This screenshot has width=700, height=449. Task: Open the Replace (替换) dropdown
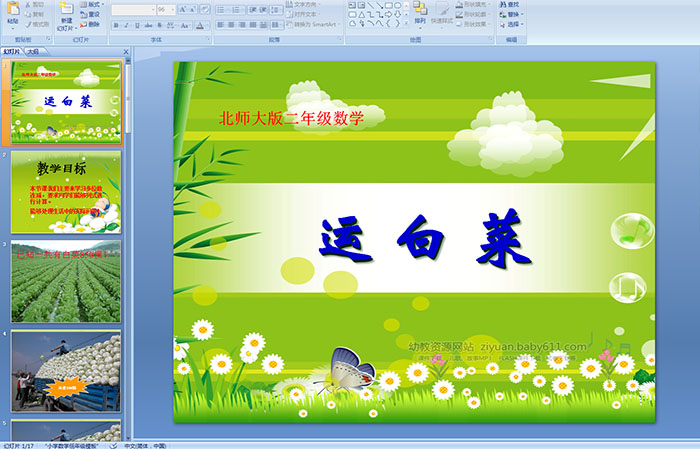[x=512, y=14]
